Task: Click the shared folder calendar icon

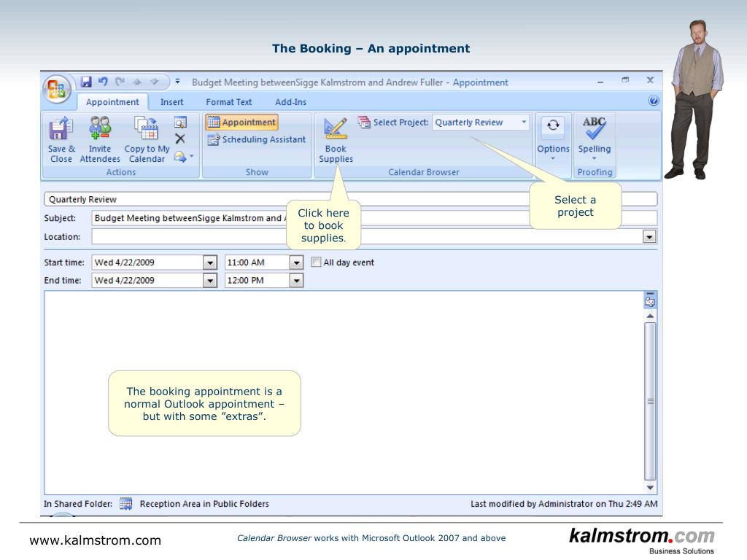Action: pyautogui.click(x=125, y=504)
